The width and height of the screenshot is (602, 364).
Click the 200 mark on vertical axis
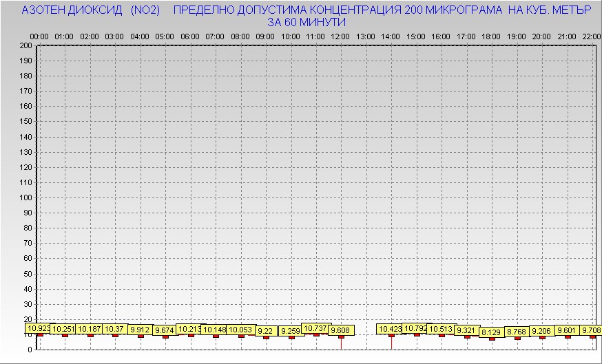click(25, 45)
